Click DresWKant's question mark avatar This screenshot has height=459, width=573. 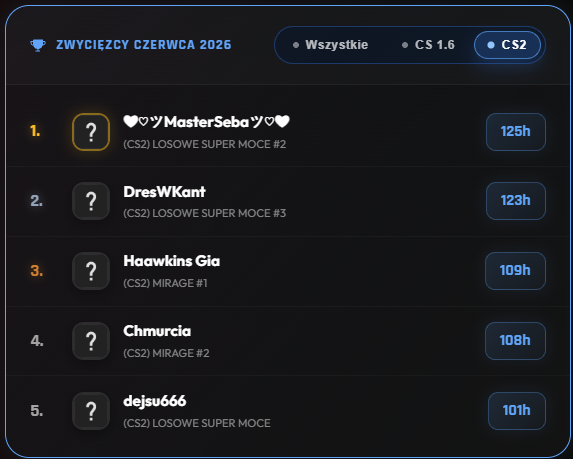click(x=91, y=201)
